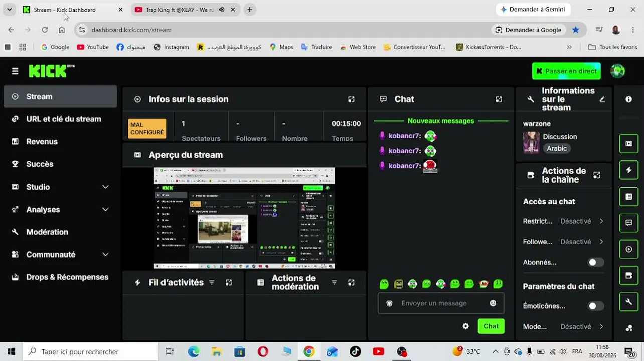Toggle the Abonnés chat access switch
Screen dimensions: 644x361
[596, 262]
